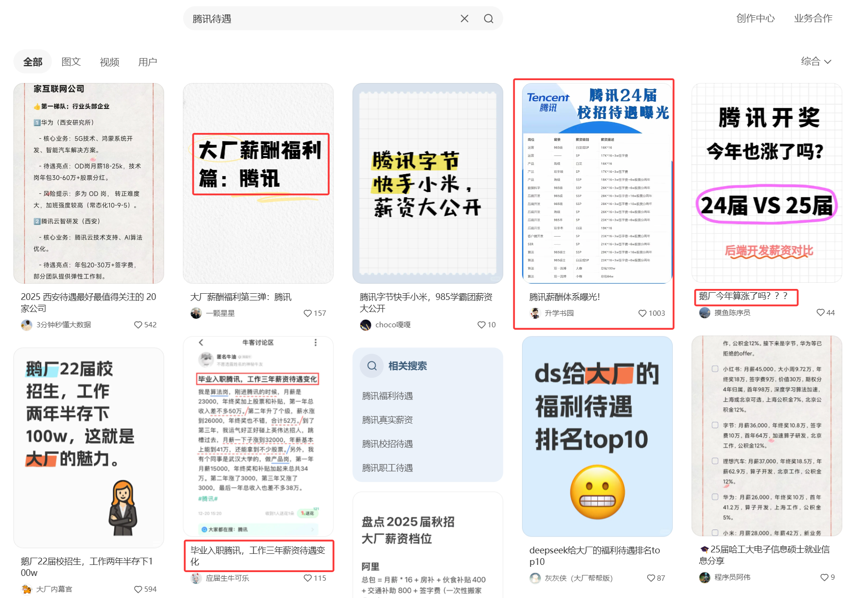Image resolution: width=868 pixels, height=598 pixels.
Task: Open avatar of 大厂内幕官
Action: [26, 589]
